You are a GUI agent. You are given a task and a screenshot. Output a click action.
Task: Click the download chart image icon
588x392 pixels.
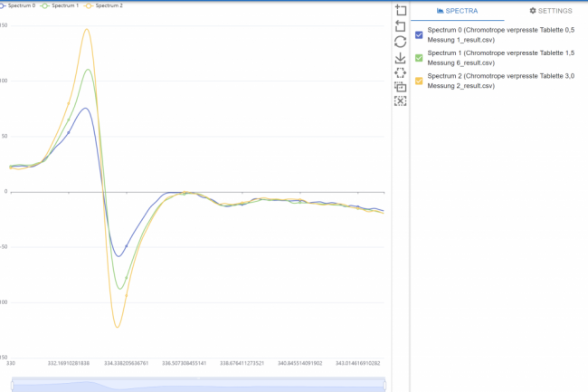pyautogui.click(x=401, y=58)
